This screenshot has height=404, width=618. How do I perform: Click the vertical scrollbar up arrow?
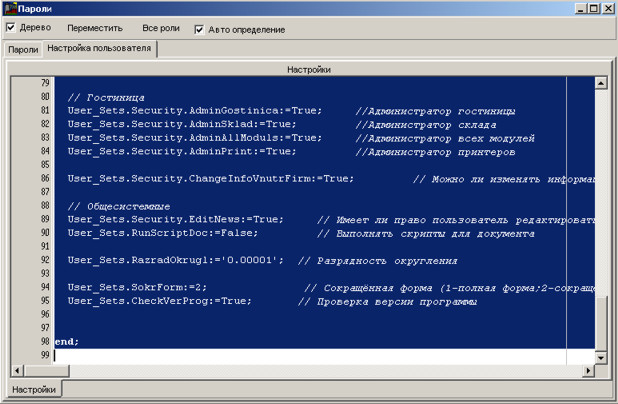click(x=601, y=84)
